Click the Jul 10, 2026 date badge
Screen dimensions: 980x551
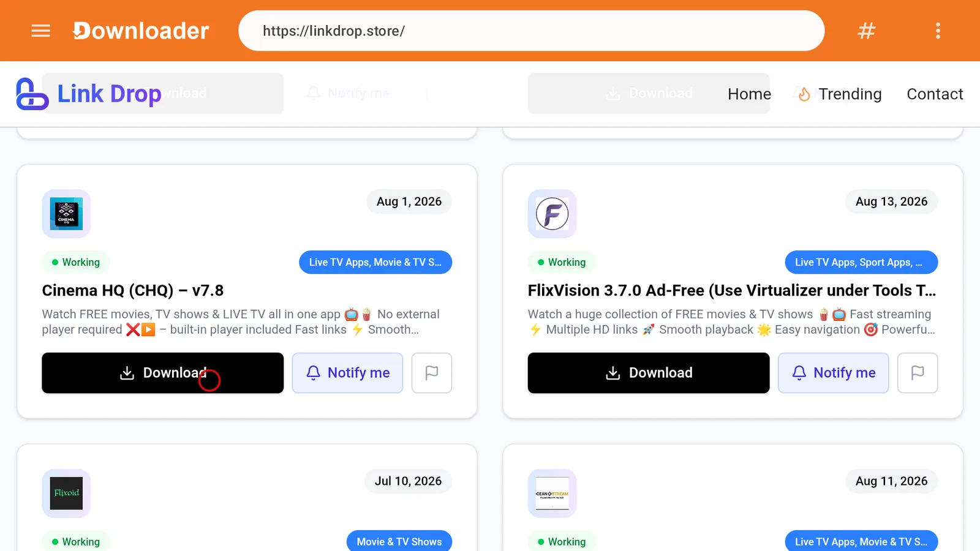[x=408, y=481]
